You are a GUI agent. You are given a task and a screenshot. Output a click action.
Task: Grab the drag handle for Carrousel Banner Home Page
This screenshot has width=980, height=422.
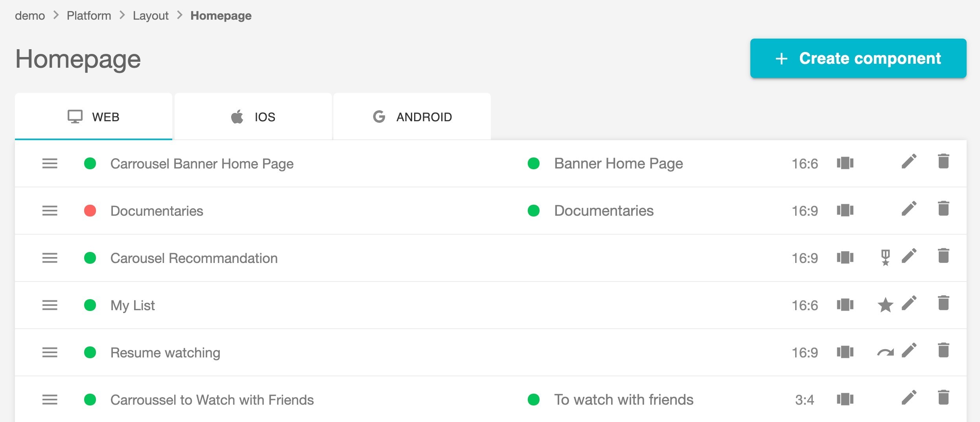coord(50,163)
